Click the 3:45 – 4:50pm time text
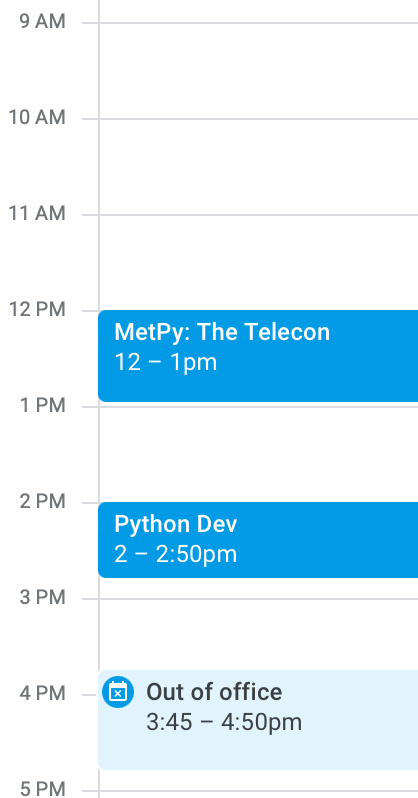The height and width of the screenshot is (798, 418). 224,722
